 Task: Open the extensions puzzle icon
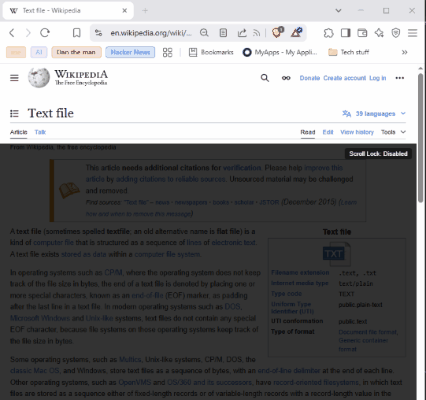click(328, 33)
